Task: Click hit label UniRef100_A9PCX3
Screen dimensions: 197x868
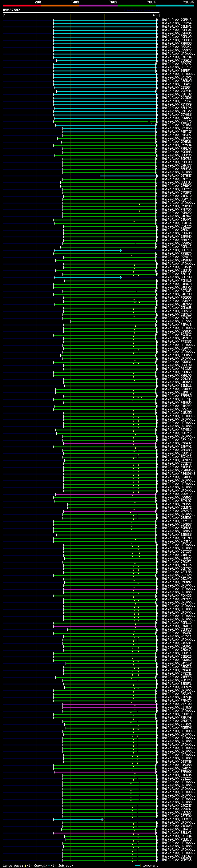Action: pyautogui.click(x=176, y=40)
